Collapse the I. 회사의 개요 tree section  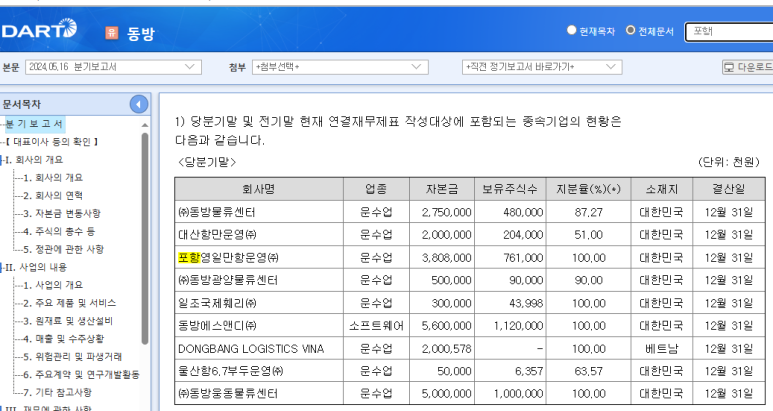[x=1, y=160]
